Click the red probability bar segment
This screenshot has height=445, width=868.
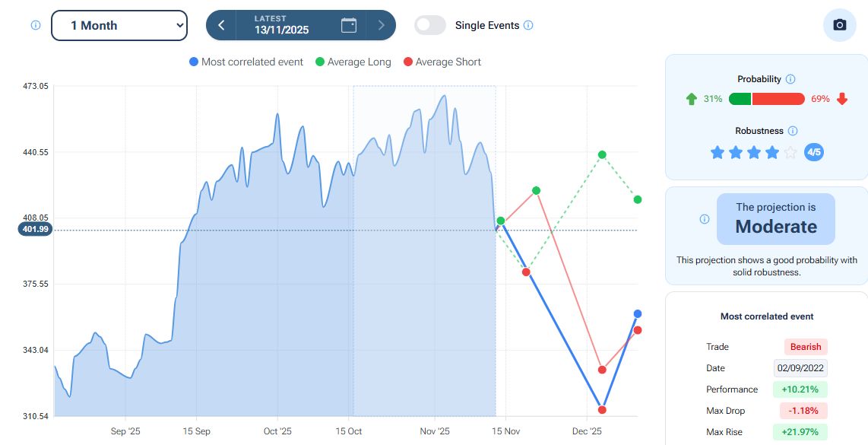point(778,99)
